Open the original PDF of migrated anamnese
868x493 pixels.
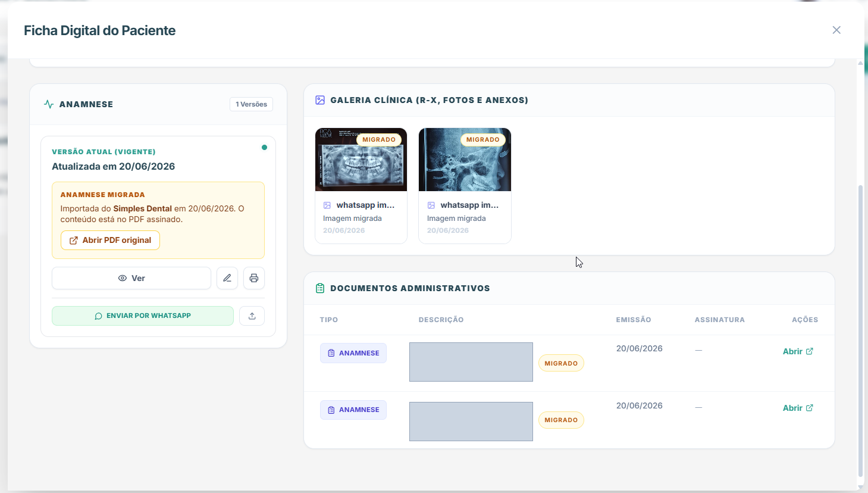coord(110,240)
